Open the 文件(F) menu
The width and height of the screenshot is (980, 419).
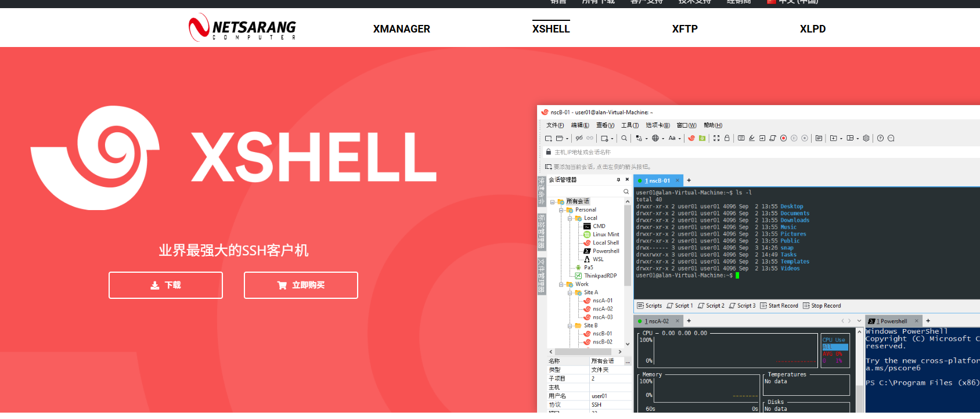[x=555, y=125]
